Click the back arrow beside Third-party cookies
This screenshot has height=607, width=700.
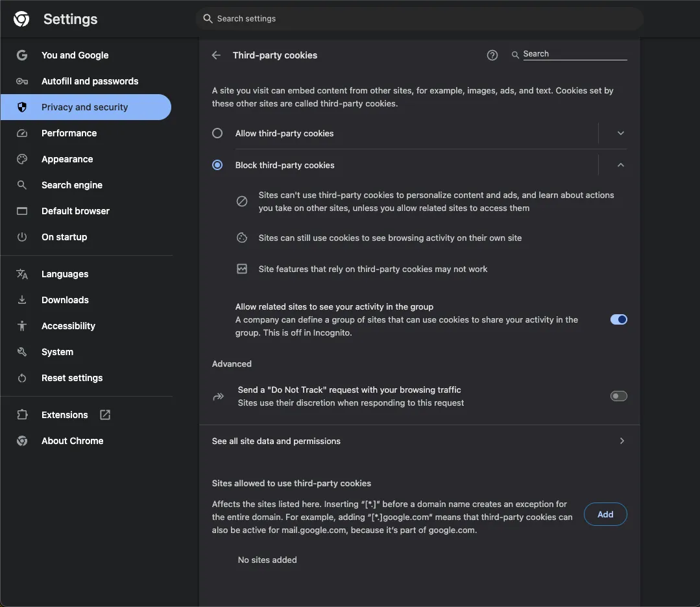(x=217, y=56)
